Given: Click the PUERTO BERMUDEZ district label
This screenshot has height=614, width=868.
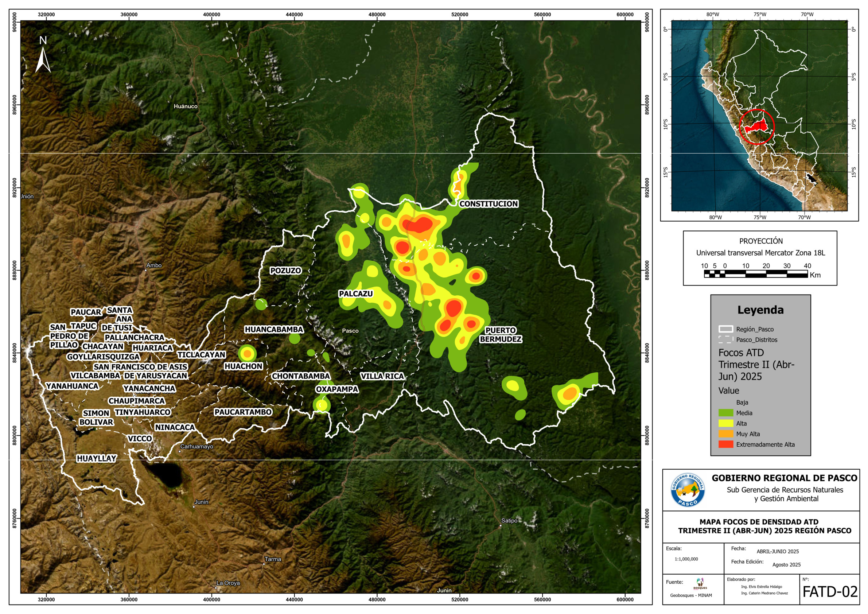Looking at the screenshot, I should (501, 335).
